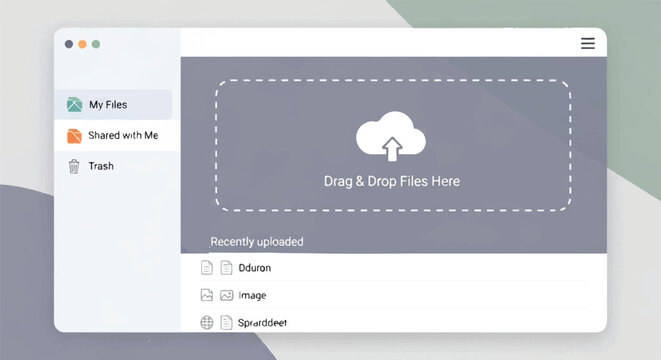Click the first document icon beside Dduron
The width and height of the screenshot is (661, 360).
coord(207,268)
